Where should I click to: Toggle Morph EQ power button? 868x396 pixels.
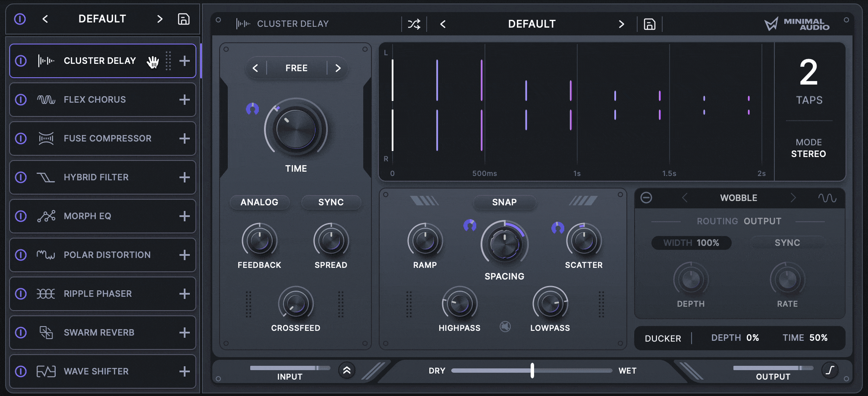[x=21, y=216]
